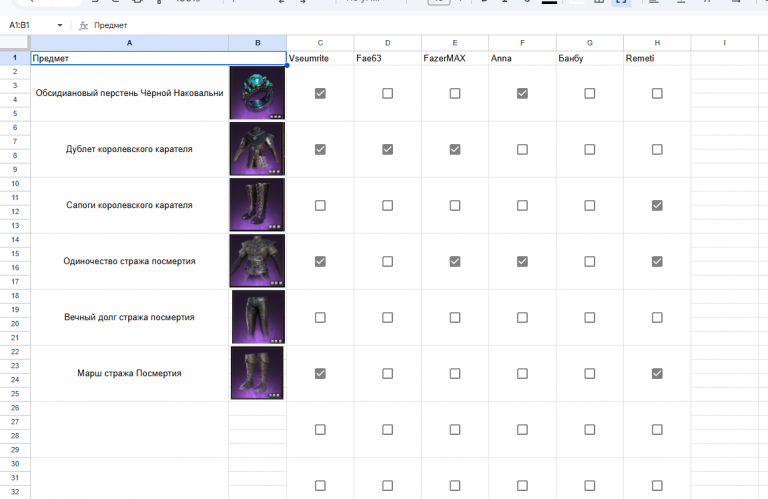Click the Вечный долг стража посмертия cell
768x499 pixels.
click(129, 317)
